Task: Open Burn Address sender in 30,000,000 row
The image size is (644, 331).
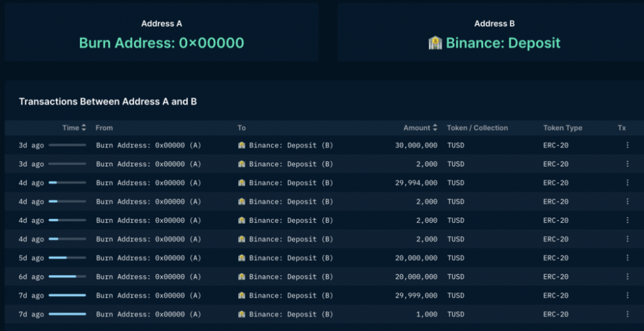Action: click(149, 145)
